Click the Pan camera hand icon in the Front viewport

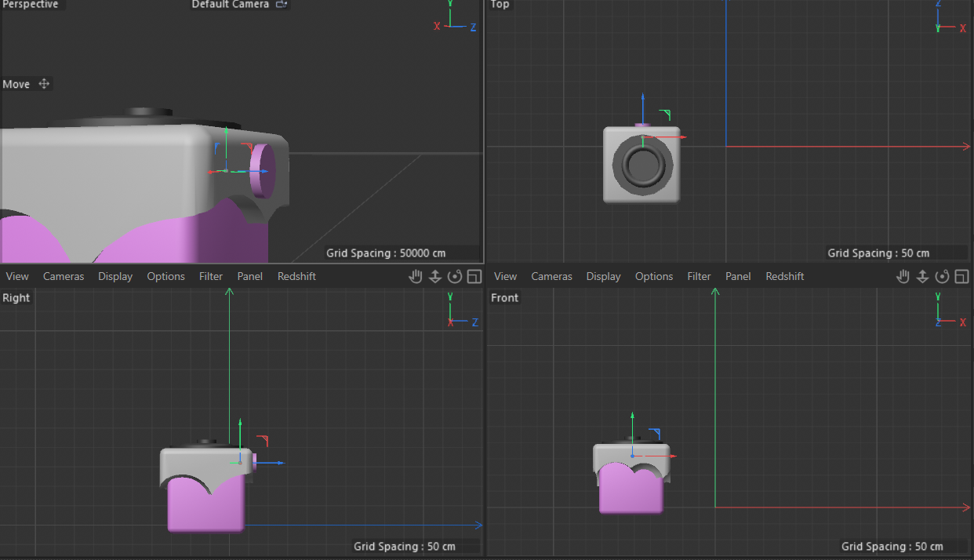tap(903, 276)
